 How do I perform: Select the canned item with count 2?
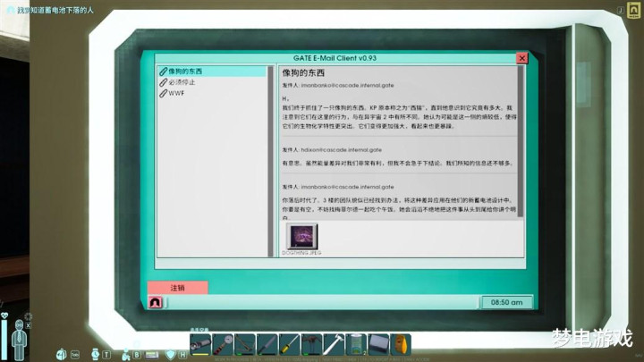(356, 344)
